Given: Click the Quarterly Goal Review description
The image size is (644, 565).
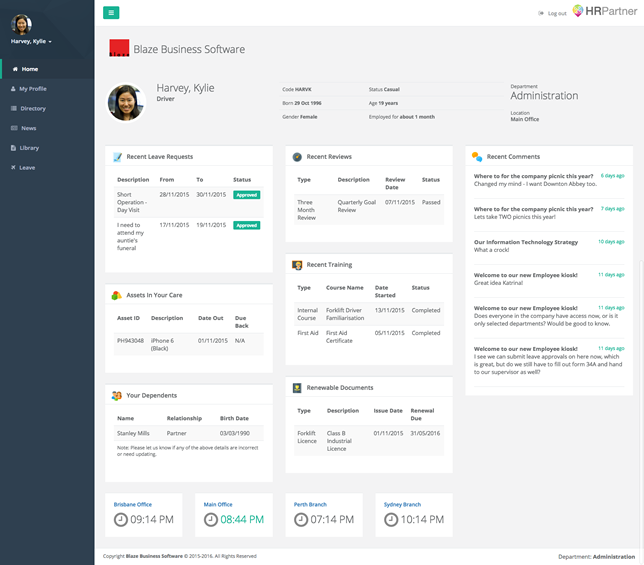Looking at the screenshot, I should click(x=356, y=206).
